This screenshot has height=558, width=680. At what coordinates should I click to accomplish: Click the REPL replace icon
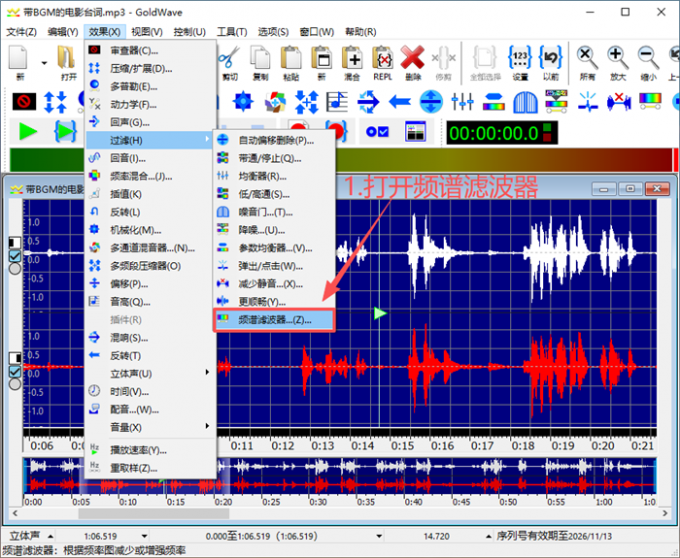coord(383,58)
